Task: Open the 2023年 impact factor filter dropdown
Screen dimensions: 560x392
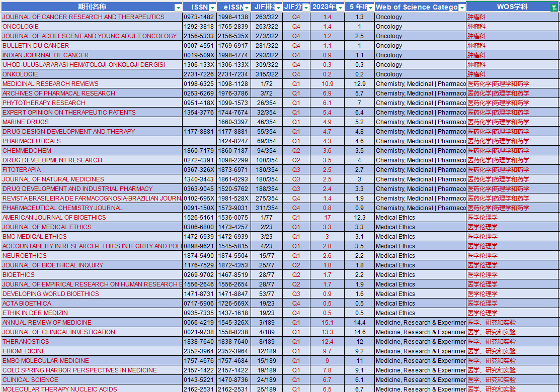Action: pyautogui.click(x=340, y=8)
